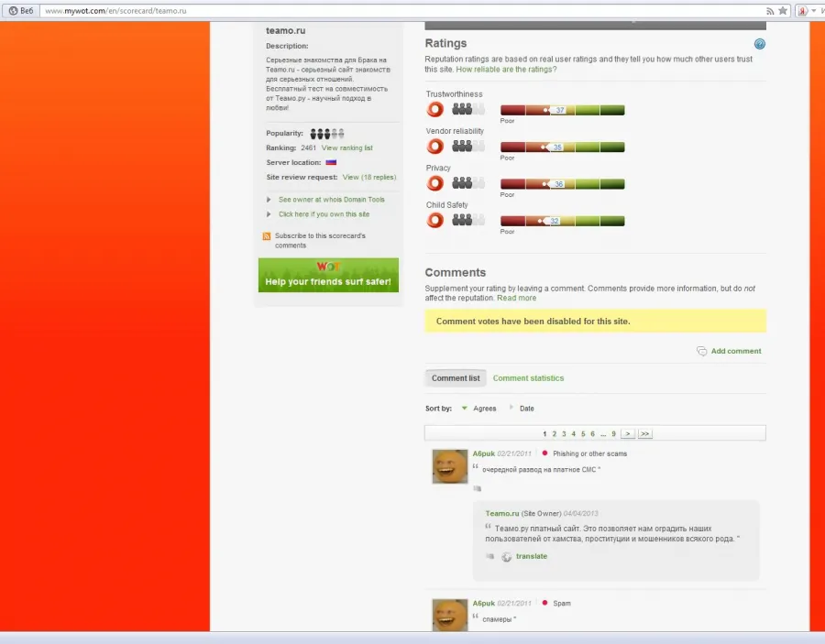Sort comments by Date
This screenshot has height=644, width=825.
[x=526, y=409]
